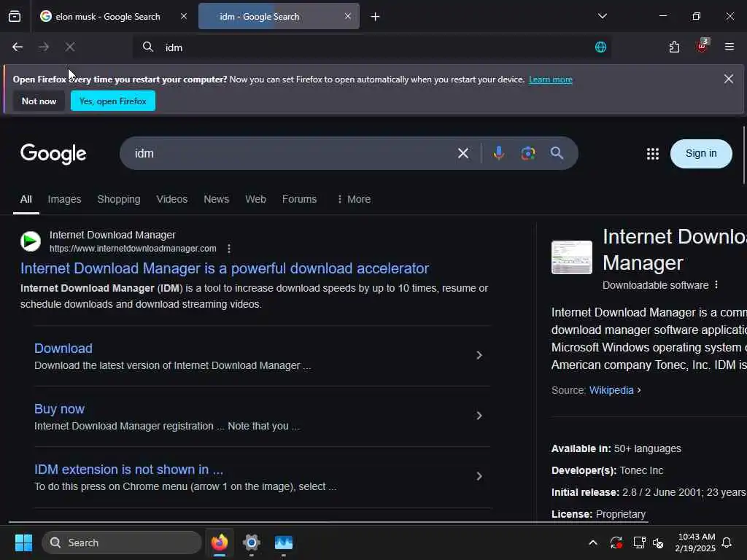Screen dimensions: 747x560
Task: Click the browser back arrow
Action: pyautogui.click(x=18, y=47)
